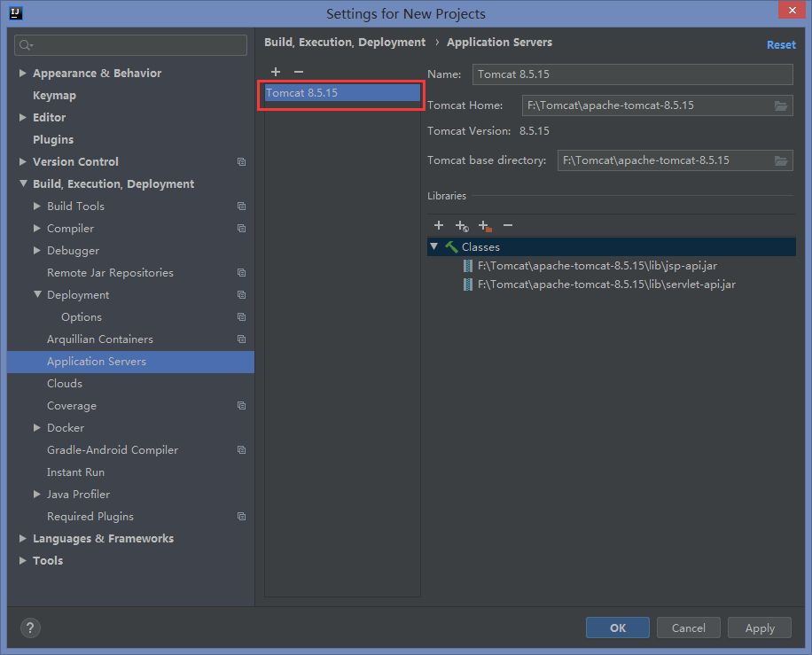The height and width of the screenshot is (655, 812).
Task: Open Required Plugins settings
Action: tap(90, 517)
